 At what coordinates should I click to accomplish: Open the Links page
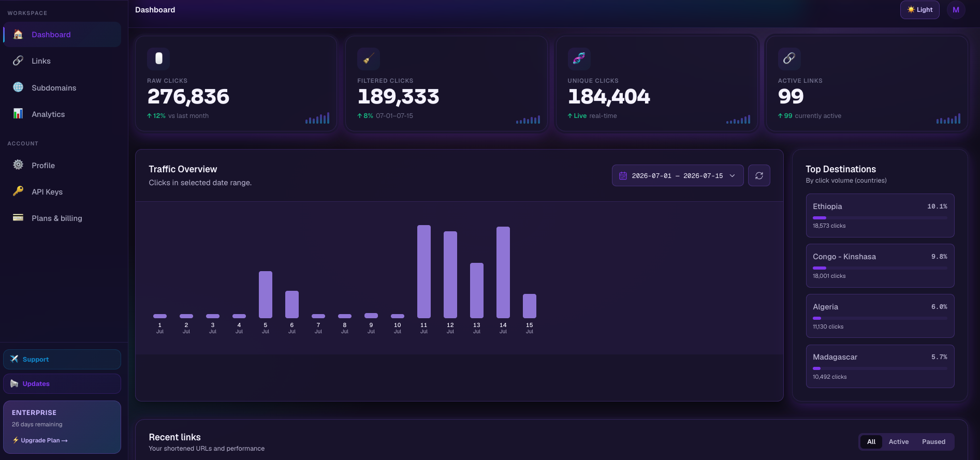(62, 61)
